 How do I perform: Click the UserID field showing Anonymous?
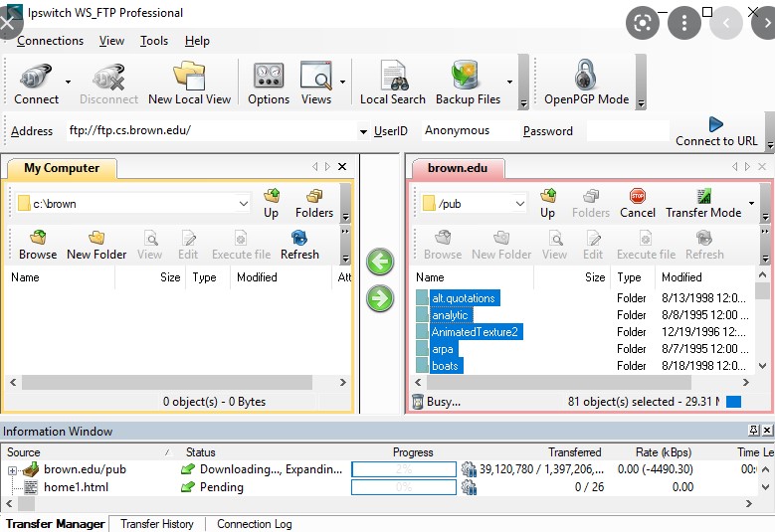[x=470, y=130]
